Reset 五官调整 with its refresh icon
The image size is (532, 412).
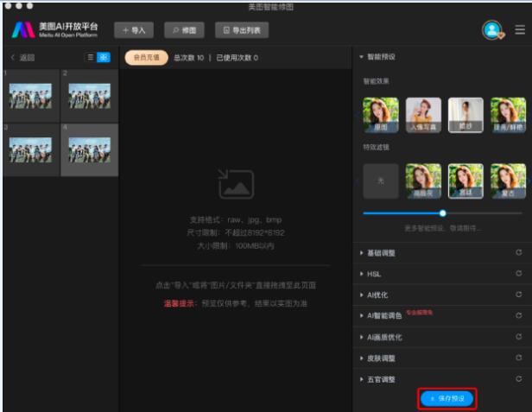[x=518, y=379]
